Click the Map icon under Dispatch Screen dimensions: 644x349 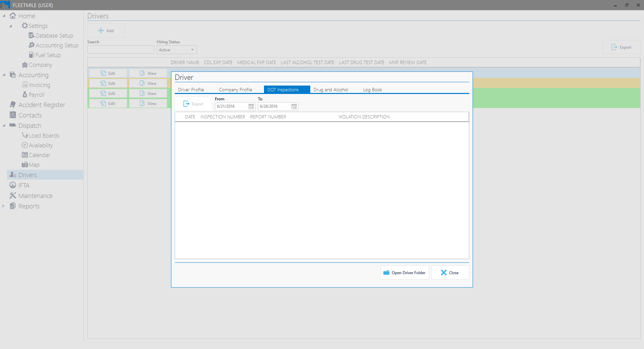(x=25, y=165)
